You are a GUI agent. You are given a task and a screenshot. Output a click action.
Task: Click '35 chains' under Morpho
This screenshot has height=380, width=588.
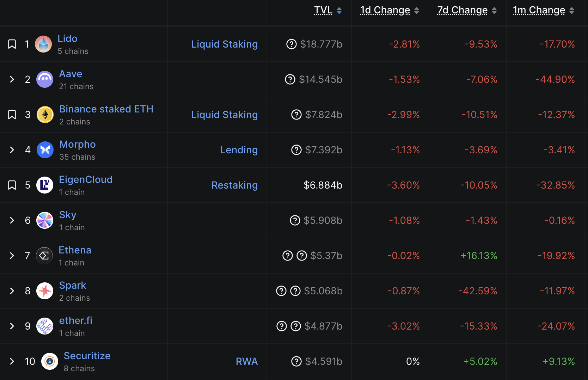click(77, 157)
